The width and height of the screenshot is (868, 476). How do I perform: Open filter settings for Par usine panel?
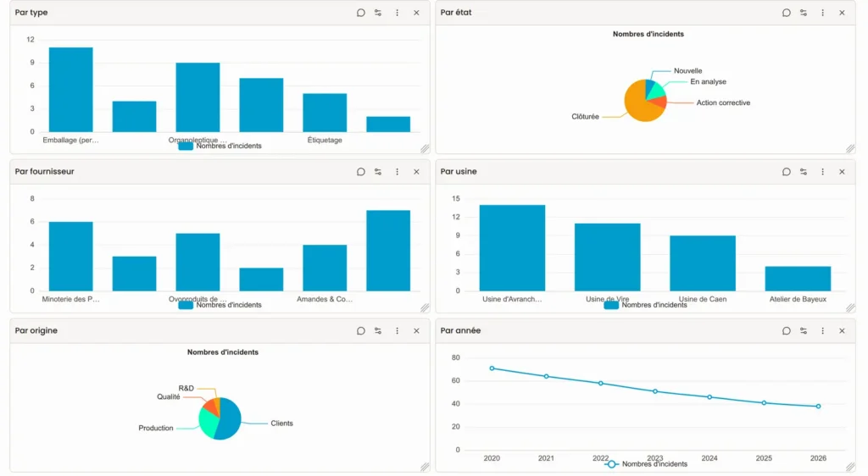click(x=804, y=172)
